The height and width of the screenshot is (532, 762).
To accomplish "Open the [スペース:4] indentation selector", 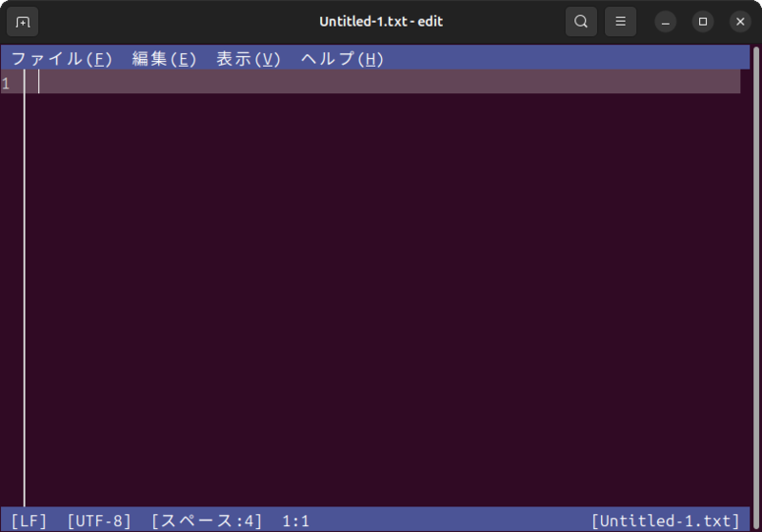I will (207, 521).
